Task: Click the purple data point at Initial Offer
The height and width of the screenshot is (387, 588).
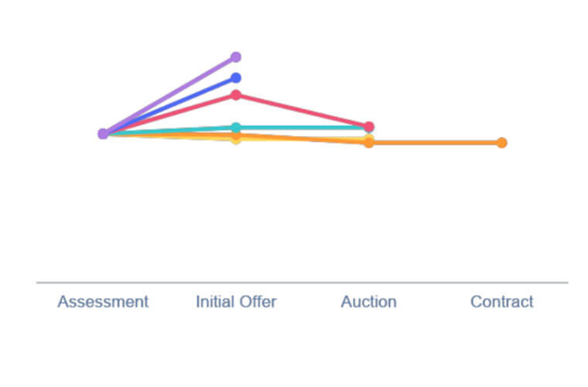Action: coord(235,57)
